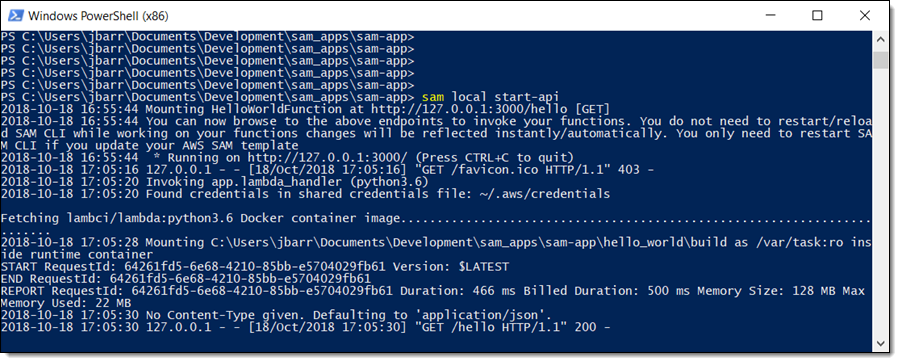Click the scrollbar down arrow
Screen dimensions: 900x363
(x=880, y=343)
